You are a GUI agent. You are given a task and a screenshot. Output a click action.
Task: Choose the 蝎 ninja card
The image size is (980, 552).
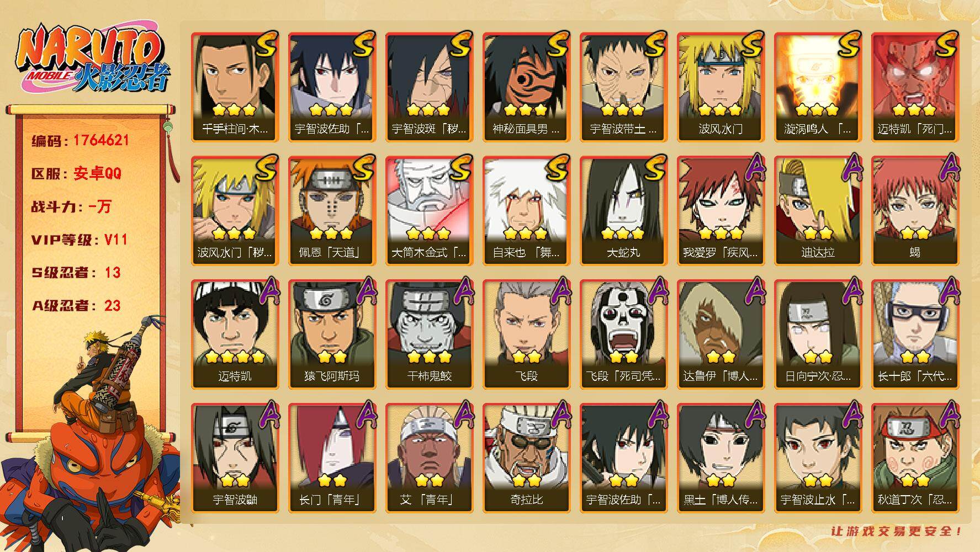click(x=915, y=210)
